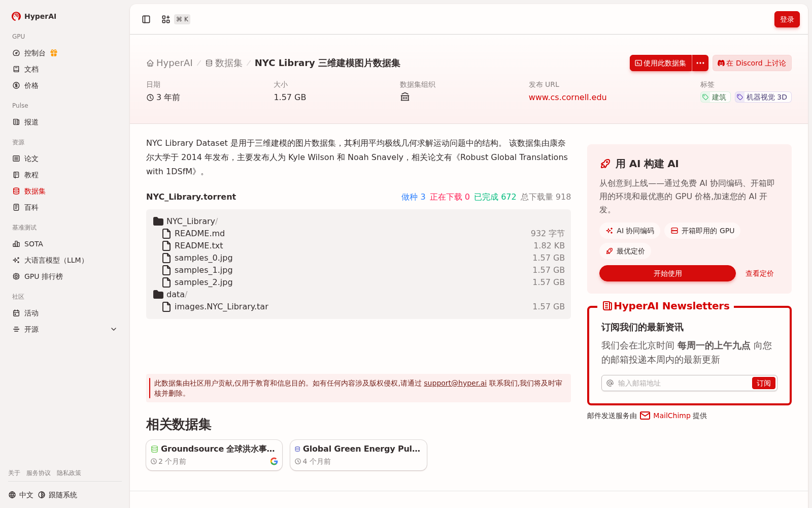Focus the 输入邮箱地址 email input
This screenshot has height=508, width=812.
683,383
